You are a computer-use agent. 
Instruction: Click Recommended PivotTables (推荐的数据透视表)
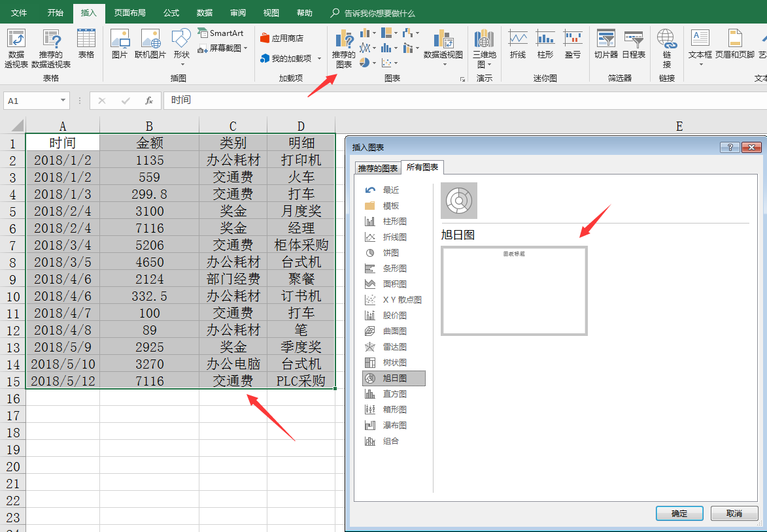coord(51,48)
